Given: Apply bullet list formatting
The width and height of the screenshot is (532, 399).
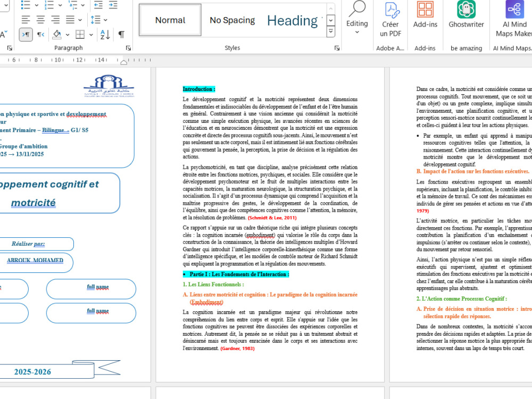Looking at the screenshot, I should point(26,5).
